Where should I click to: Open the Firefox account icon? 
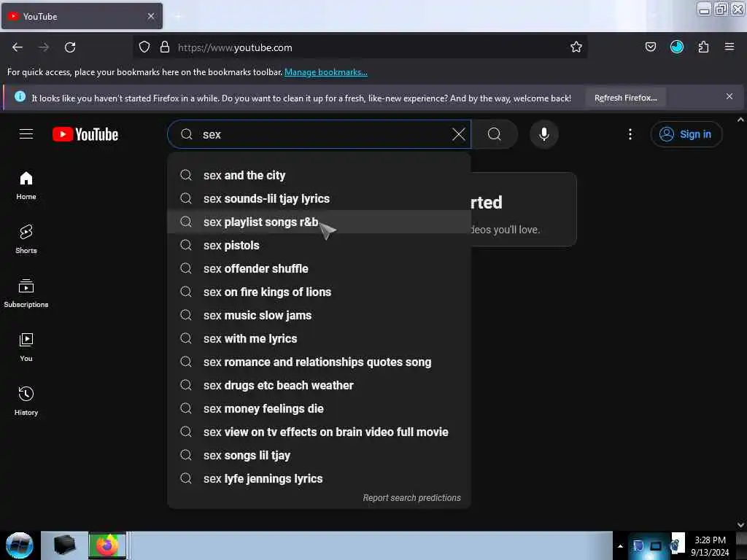click(x=676, y=47)
